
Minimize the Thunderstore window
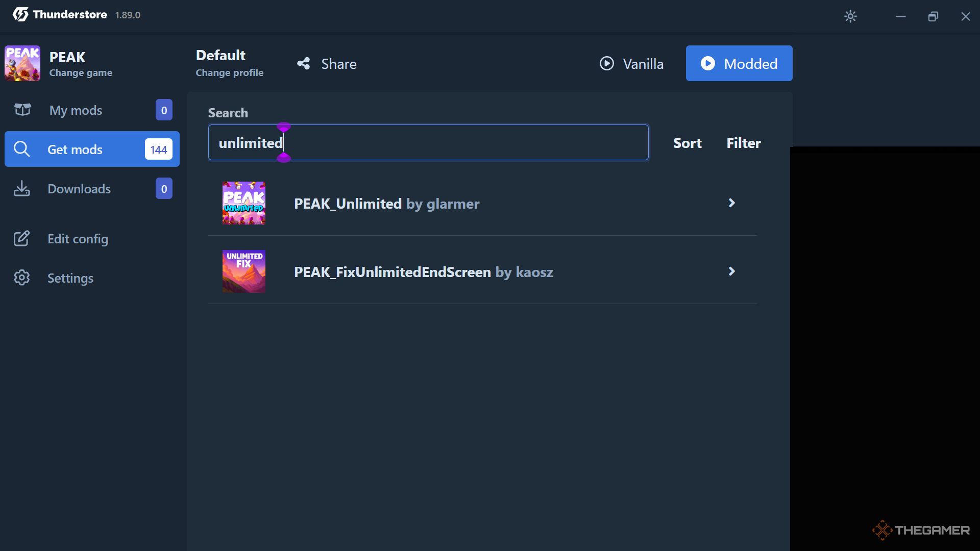pos(900,16)
